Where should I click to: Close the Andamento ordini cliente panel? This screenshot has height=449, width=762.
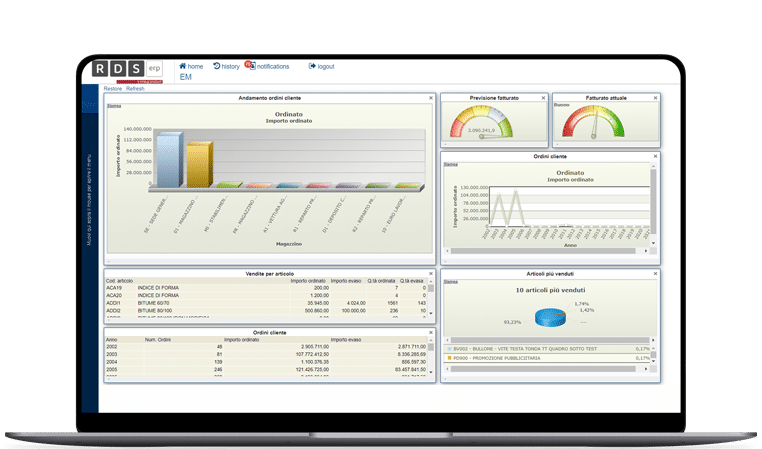click(x=431, y=98)
